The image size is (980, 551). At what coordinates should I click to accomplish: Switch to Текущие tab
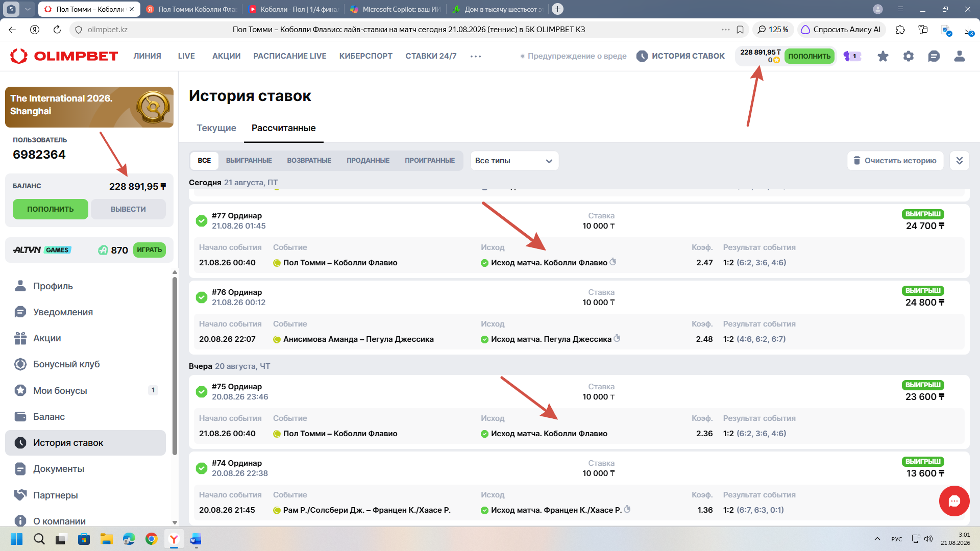point(216,128)
